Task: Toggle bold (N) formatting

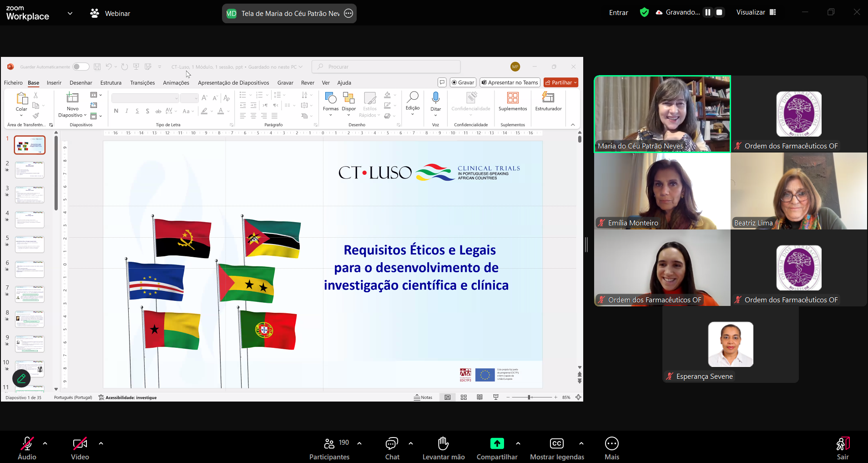Action: coord(116,111)
